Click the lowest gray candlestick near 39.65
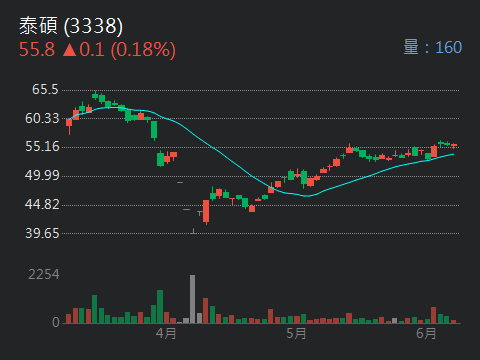The width and height of the screenshot is (480, 360). [193, 231]
